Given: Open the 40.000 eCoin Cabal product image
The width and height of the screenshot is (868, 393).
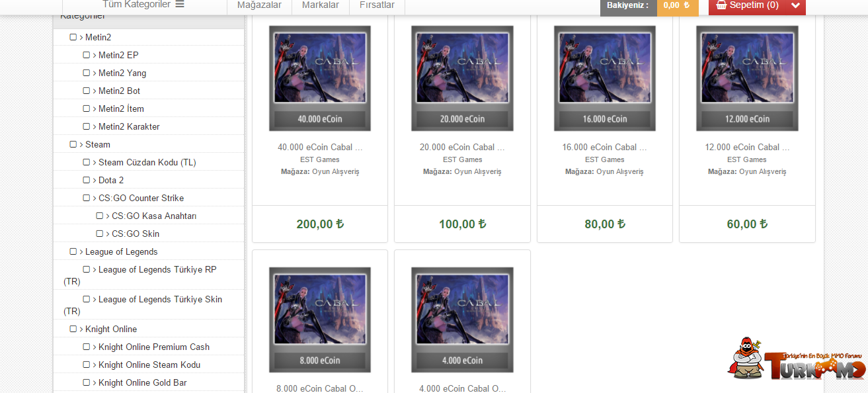Looking at the screenshot, I should [x=320, y=78].
